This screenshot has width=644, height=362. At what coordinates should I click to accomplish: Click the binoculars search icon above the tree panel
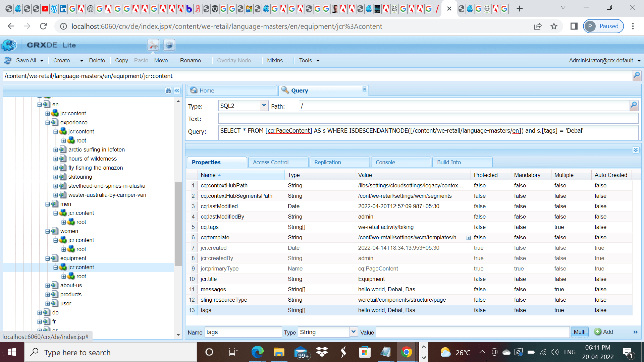[x=168, y=90]
